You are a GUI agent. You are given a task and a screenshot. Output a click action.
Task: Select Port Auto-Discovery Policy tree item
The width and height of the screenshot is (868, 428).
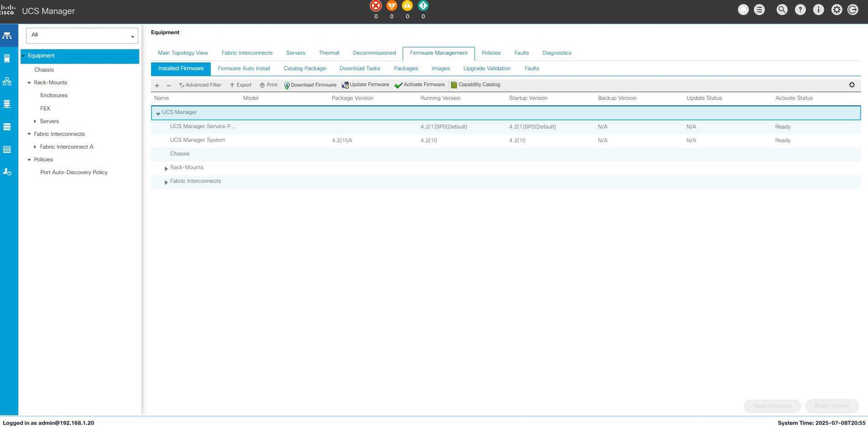[x=74, y=172]
